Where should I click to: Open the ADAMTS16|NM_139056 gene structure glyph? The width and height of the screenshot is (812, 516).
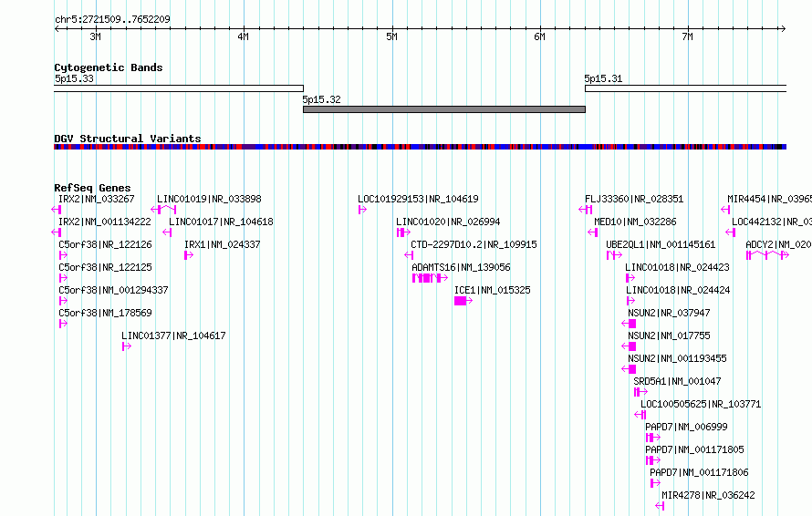[x=430, y=278]
